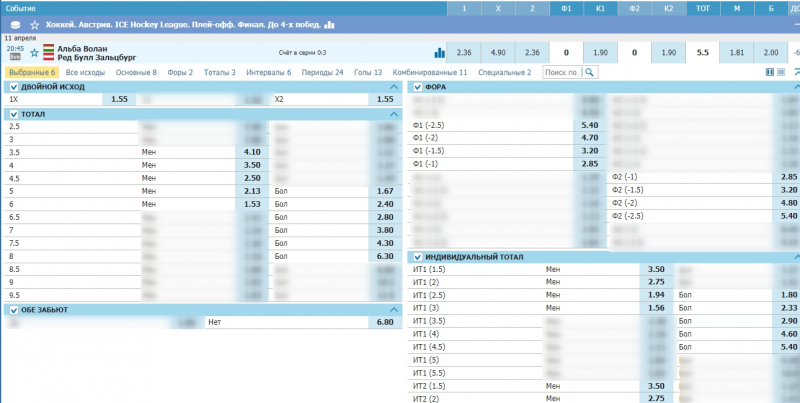Viewport: 800px width, 403px height.
Task: Click the search magnifier icon
Action: 590,72
